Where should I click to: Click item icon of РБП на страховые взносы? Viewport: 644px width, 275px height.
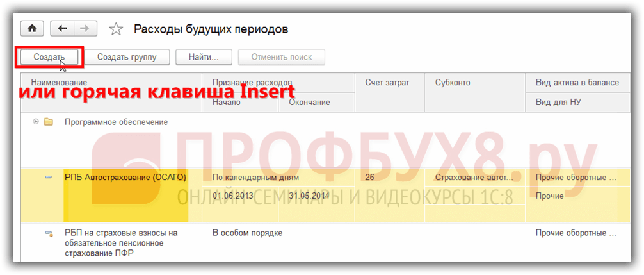48,233
